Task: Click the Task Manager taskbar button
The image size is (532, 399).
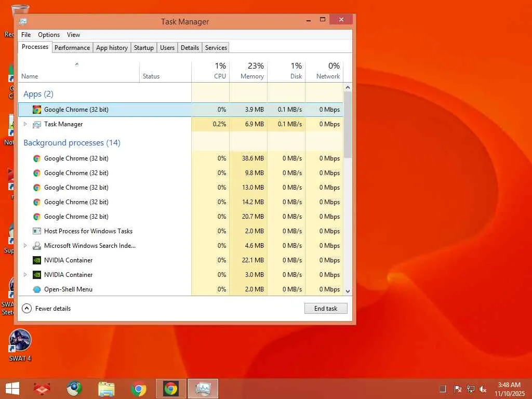Action: 203,389
